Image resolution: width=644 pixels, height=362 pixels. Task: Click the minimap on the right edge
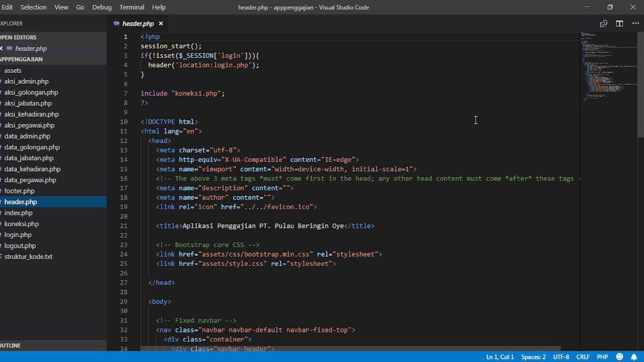606,64
